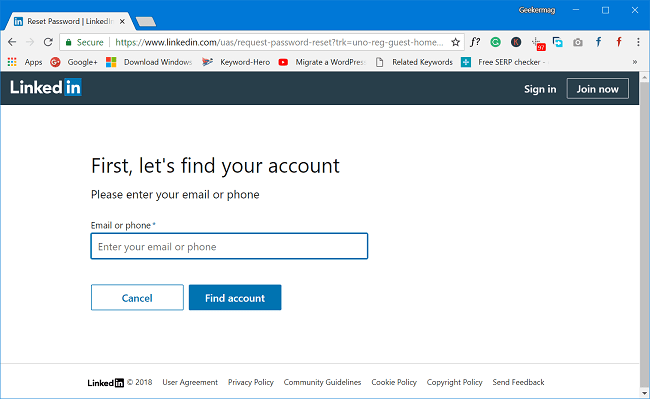This screenshot has height=399, width=650.
Task: Open a new browser tab
Action: coord(146,22)
